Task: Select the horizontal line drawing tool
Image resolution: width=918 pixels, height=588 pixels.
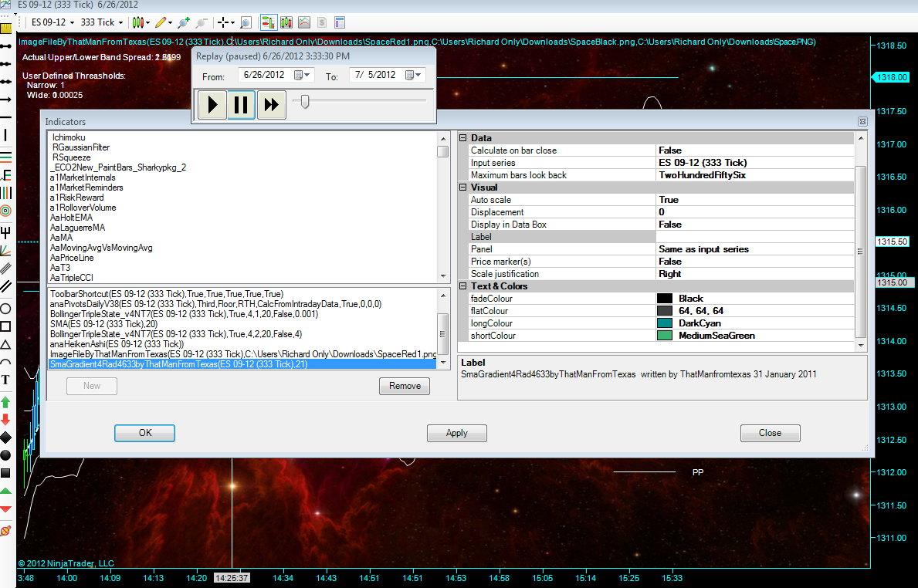Action: click(6, 117)
